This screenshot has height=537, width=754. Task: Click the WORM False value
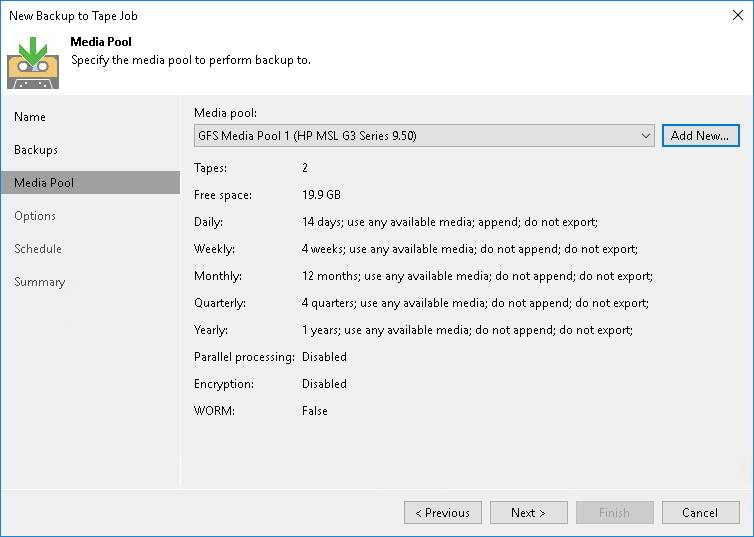point(314,411)
